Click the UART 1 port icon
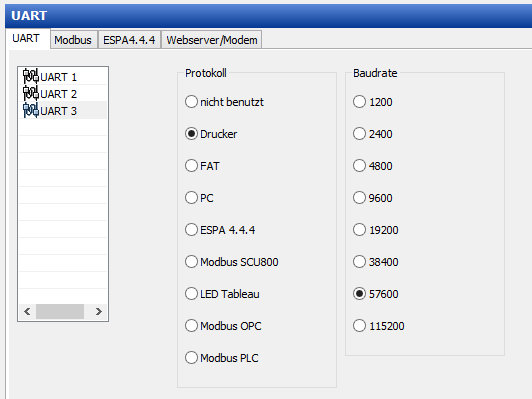The width and height of the screenshot is (532, 399). (x=31, y=76)
